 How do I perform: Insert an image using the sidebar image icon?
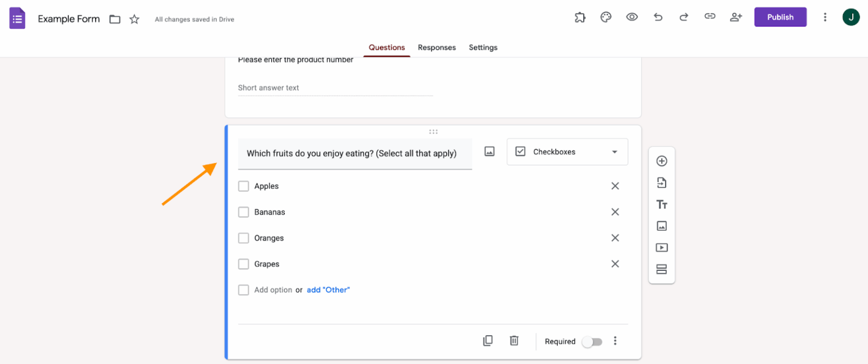point(661,226)
